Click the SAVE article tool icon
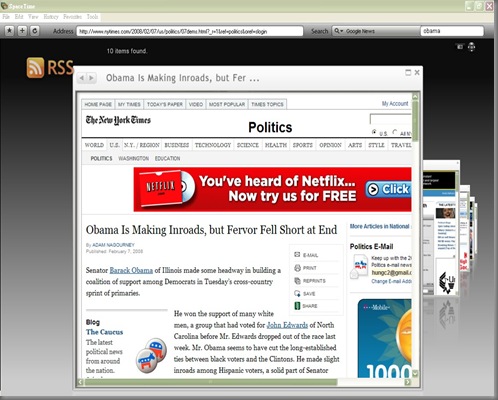The width and height of the screenshot is (498, 400). point(297,293)
